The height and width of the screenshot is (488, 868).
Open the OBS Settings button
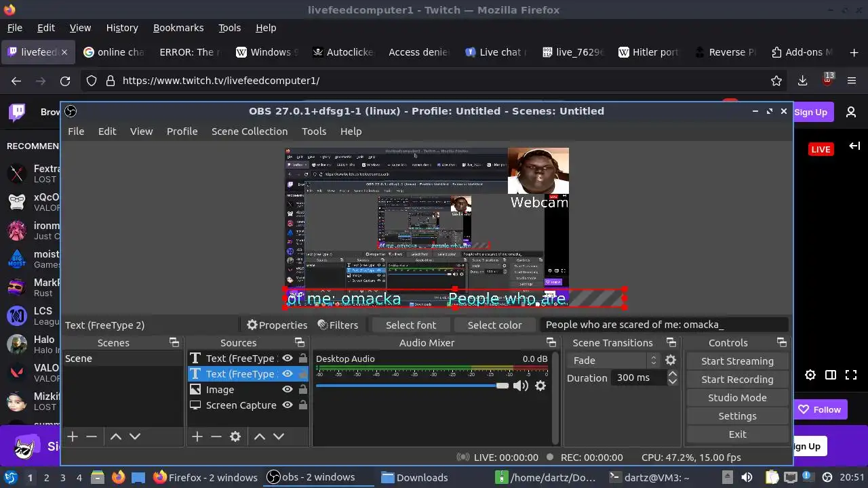point(737,416)
